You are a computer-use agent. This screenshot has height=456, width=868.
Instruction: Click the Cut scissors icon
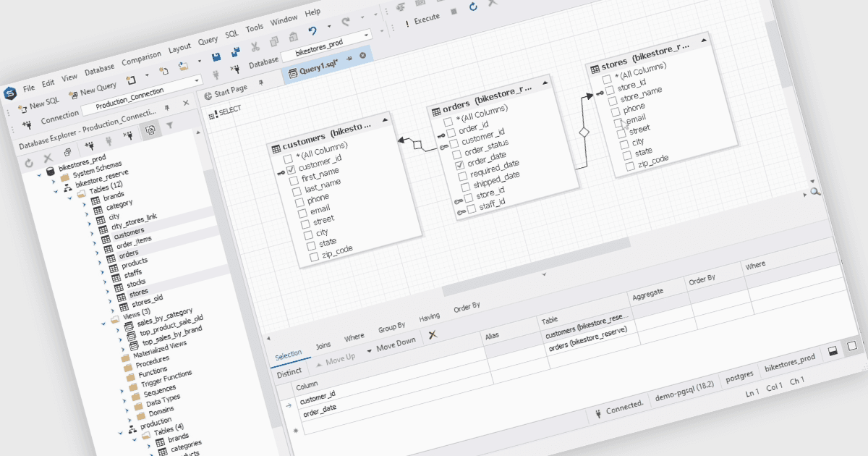click(255, 47)
